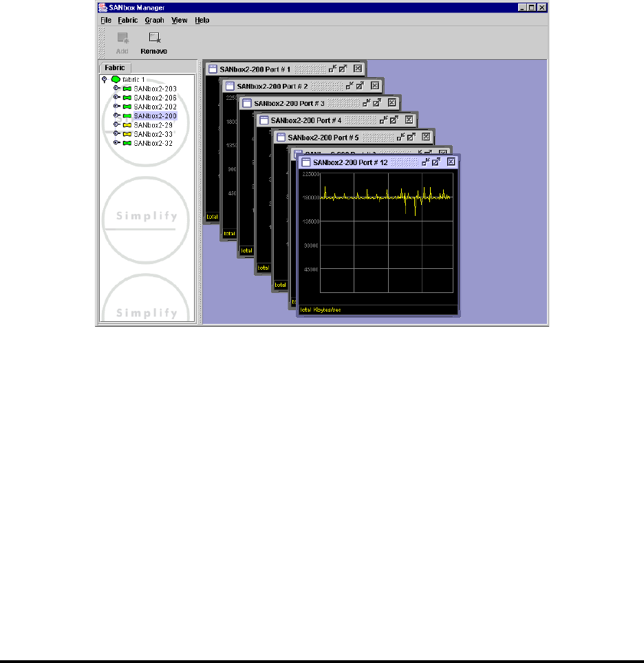The height and width of the screenshot is (663, 644).
Task: Expand the SANbox2-203 tree node
Action: point(116,88)
